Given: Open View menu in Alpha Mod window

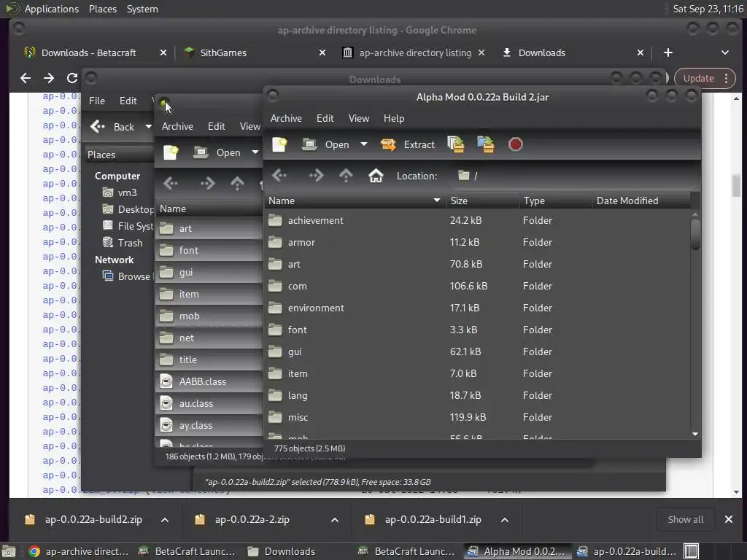Looking at the screenshot, I should coord(359,118).
